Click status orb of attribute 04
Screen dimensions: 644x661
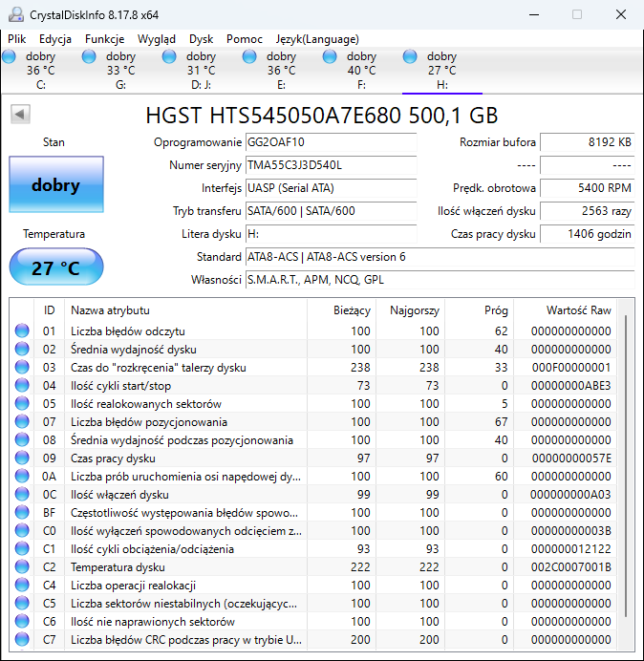coord(22,385)
